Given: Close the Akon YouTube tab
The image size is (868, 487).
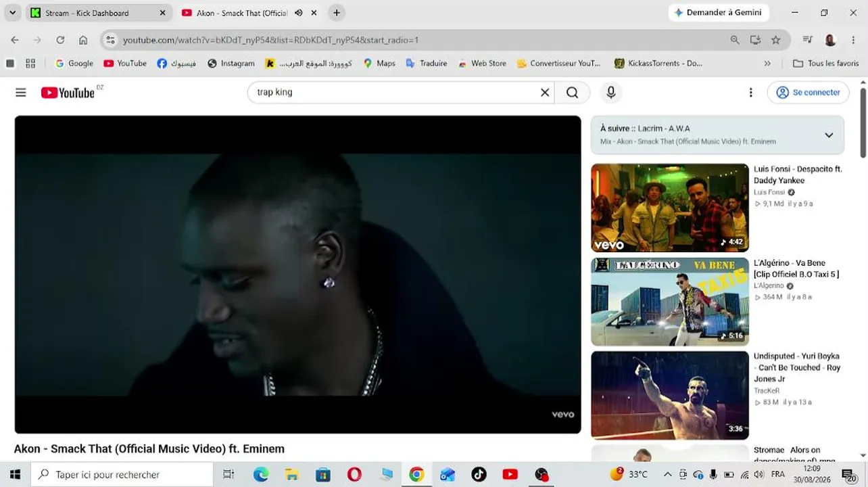Looking at the screenshot, I should pyautogui.click(x=314, y=13).
